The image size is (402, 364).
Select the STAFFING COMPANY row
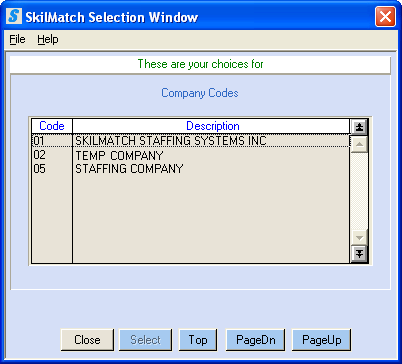191,169
